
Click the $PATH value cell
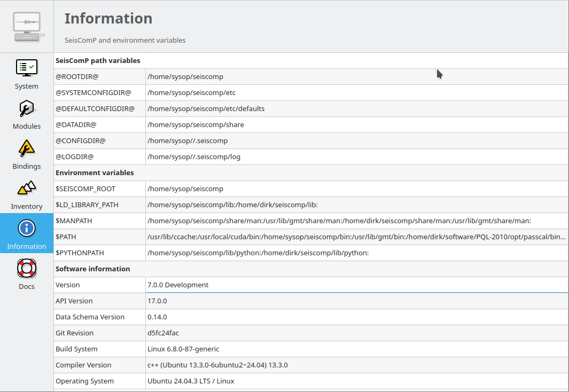(356, 237)
